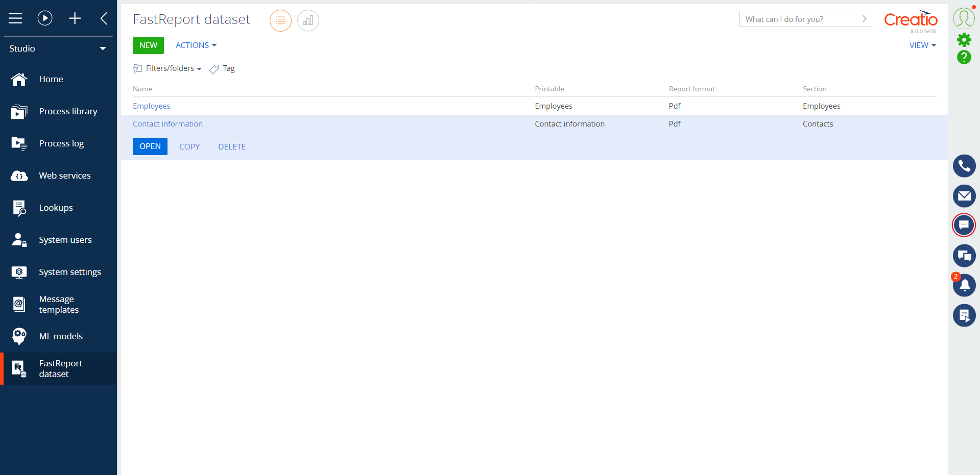
Task: Open Lookups section
Action: pyautogui.click(x=56, y=208)
